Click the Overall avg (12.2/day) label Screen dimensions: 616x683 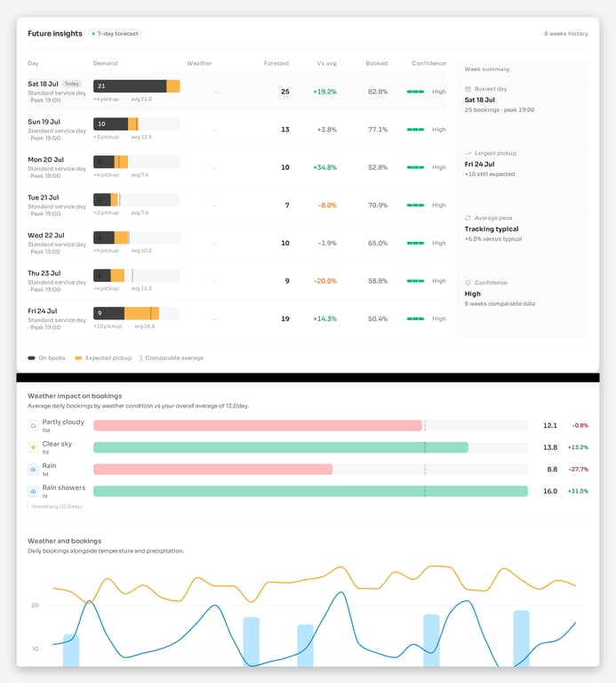tap(57, 507)
